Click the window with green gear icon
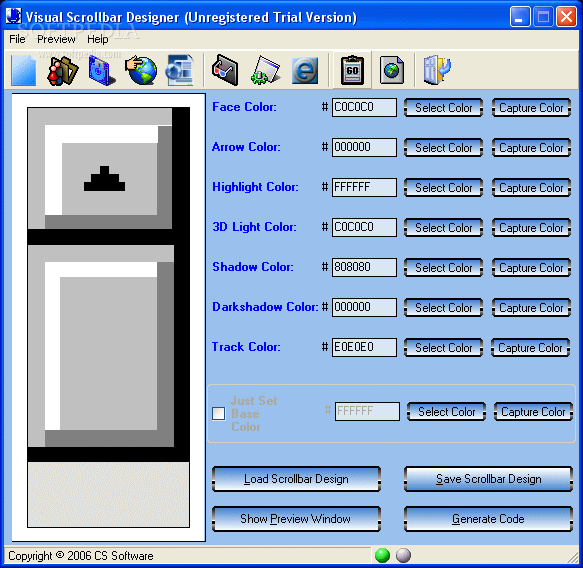Screen dimensions: 583x568 click(x=265, y=70)
